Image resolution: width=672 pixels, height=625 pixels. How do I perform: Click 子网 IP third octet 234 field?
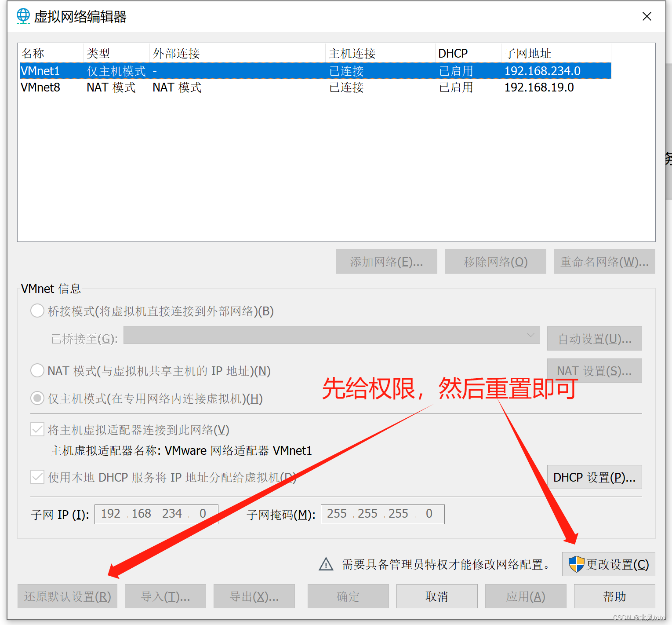[172, 514]
